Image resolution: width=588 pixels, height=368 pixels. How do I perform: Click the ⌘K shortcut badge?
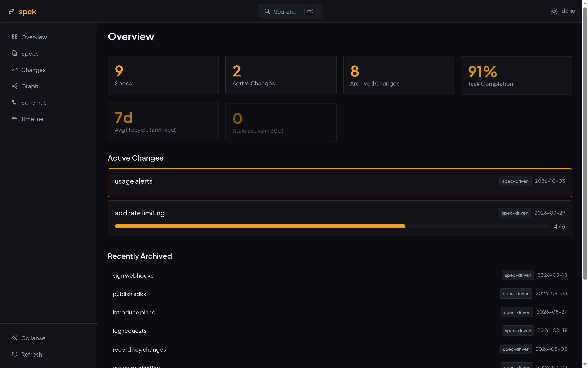(x=310, y=11)
